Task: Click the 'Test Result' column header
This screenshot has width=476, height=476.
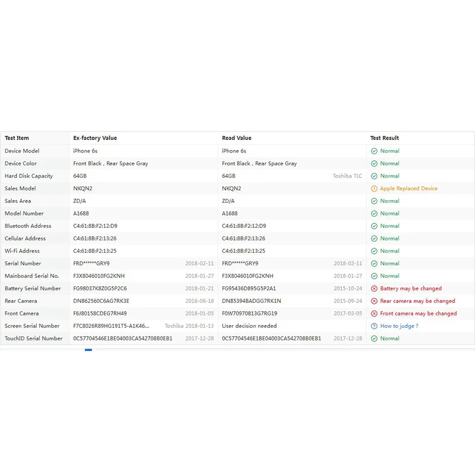Action: [x=384, y=138]
